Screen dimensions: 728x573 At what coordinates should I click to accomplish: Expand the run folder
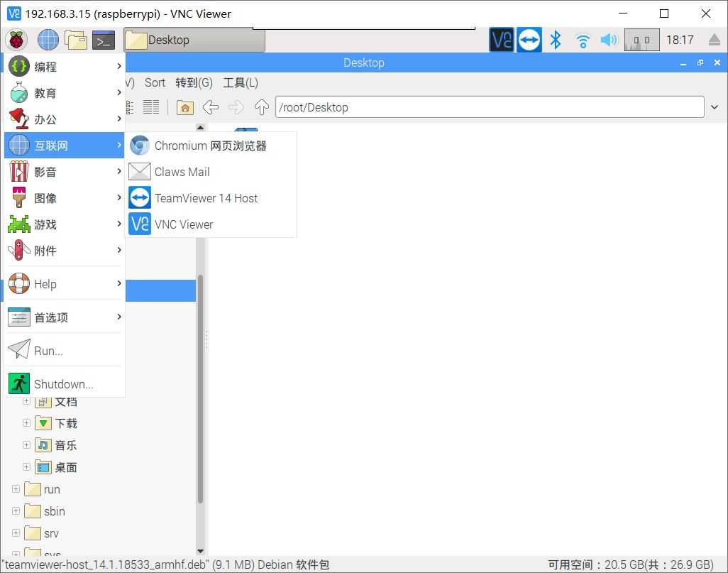click(x=16, y=489)
